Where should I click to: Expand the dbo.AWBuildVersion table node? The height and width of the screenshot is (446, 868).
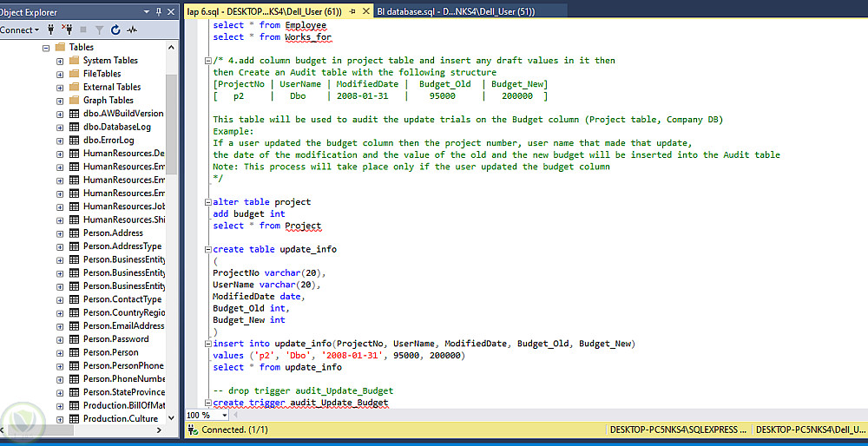[x=60, y=114]
